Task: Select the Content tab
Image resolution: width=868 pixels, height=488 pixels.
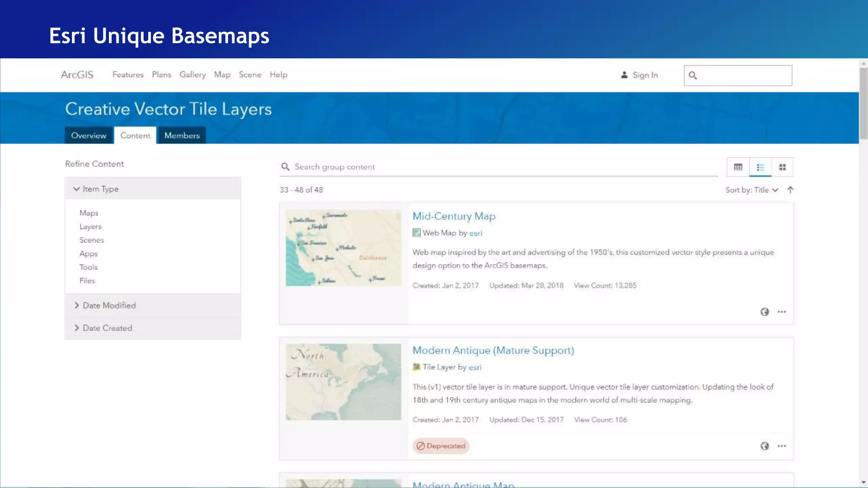Action: [x=135, y=136]
